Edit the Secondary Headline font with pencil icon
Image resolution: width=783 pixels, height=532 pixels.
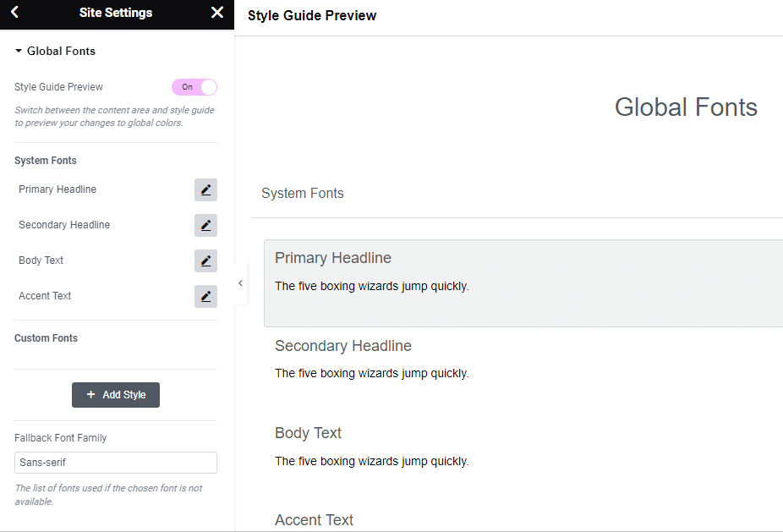point(205,225)
